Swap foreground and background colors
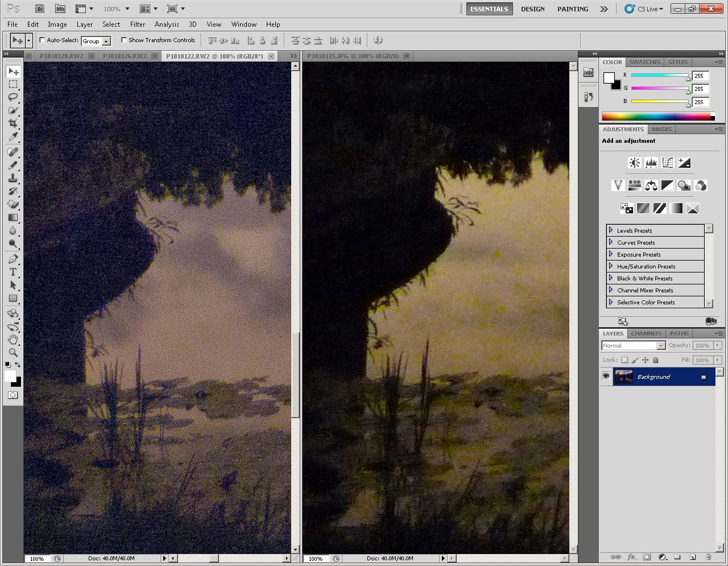728x566 pixels. pos(18,365)
